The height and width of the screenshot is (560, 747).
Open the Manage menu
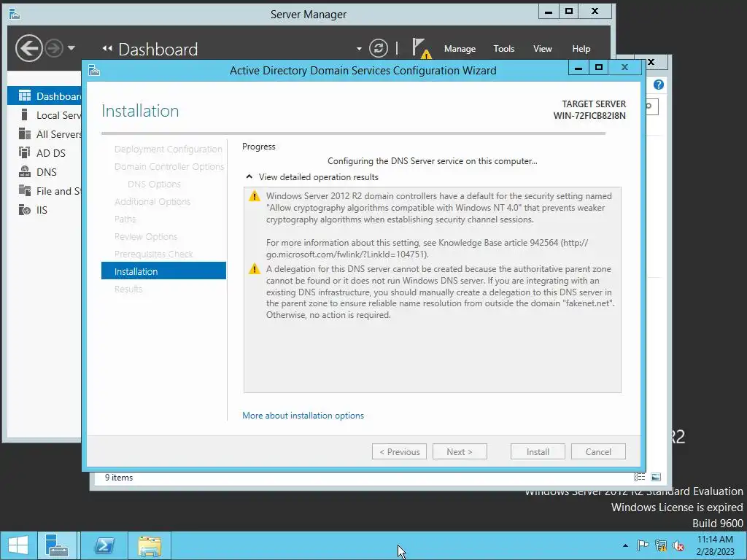click(x=460, y=49)
